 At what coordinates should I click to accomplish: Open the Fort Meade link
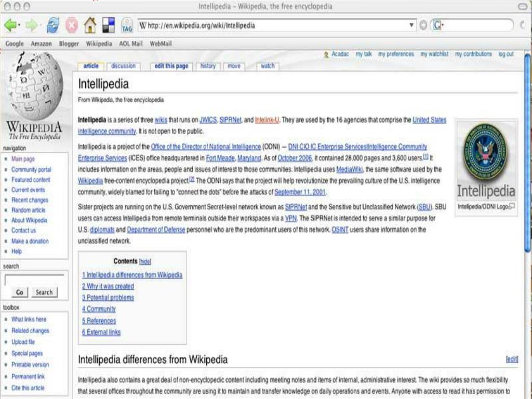tap(220, 158)
